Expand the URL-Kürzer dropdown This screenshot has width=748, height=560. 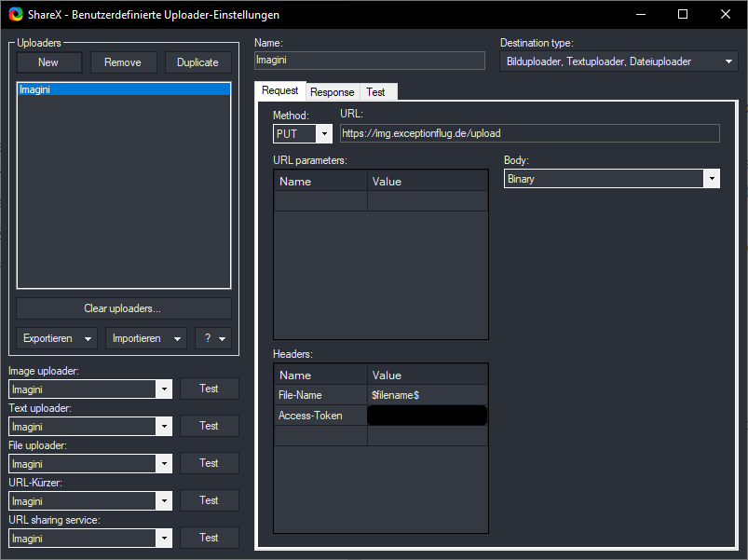coord(164,500)
